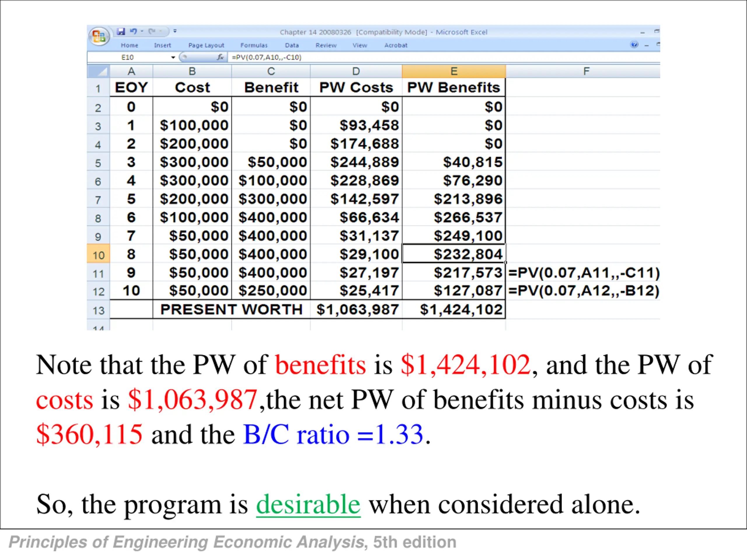Screen dimensions: 747x560
Task: Click the total cell $1,063,987
Action: 356,309
